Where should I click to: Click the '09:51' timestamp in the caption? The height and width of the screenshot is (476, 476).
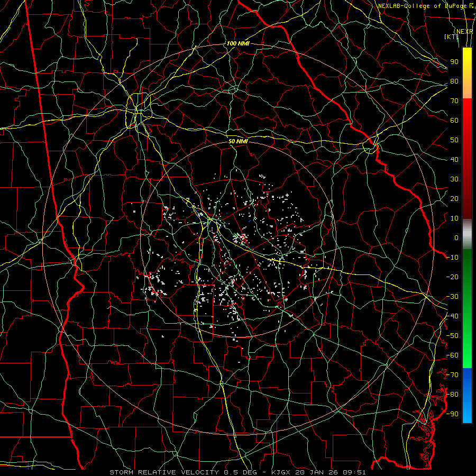coord(355,472)
